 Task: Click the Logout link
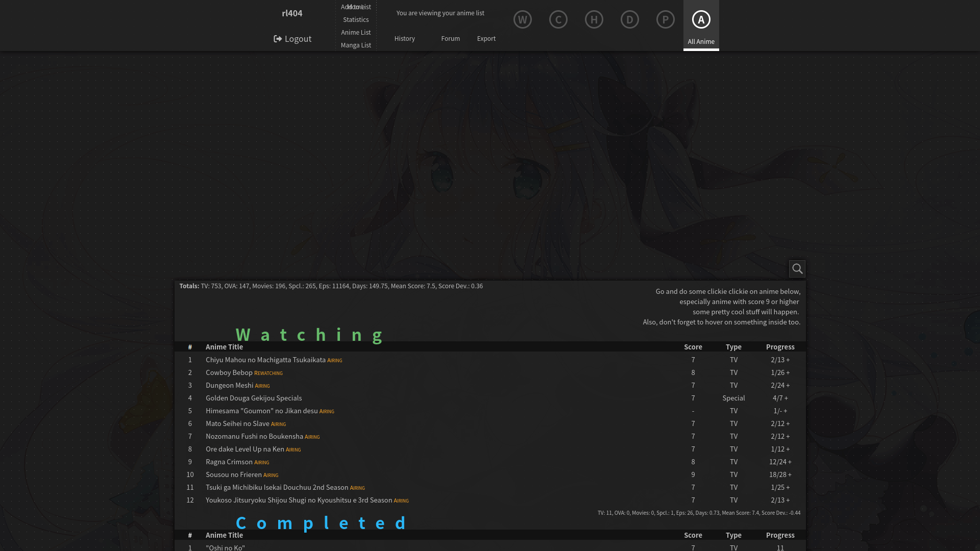[292, 39]
